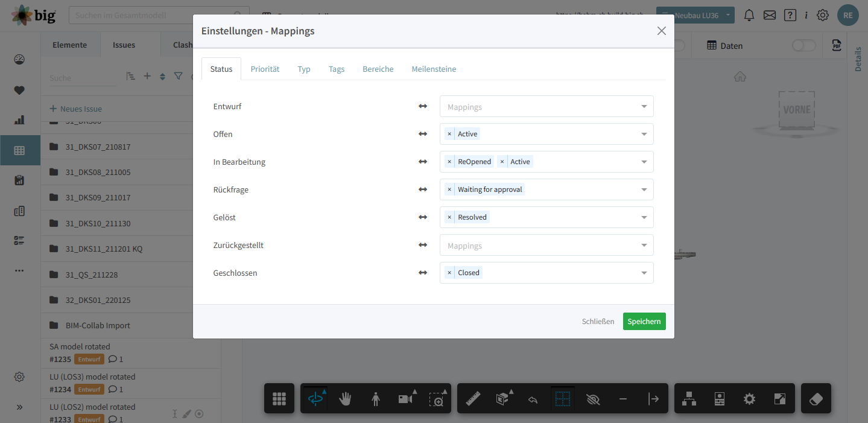Switch to the Typ tab
This screenshot has width=868, height=423.
[304, 69]
